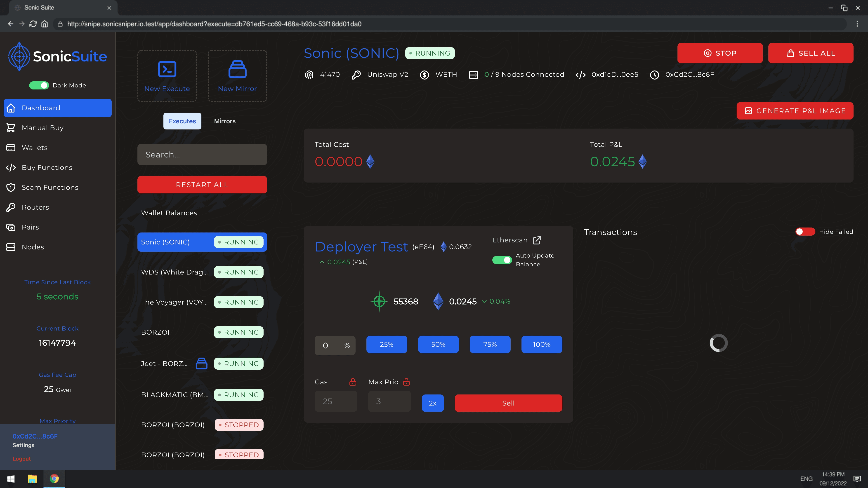Open the Nodes menu item
The image size is (868, 488).
point(57,247)
